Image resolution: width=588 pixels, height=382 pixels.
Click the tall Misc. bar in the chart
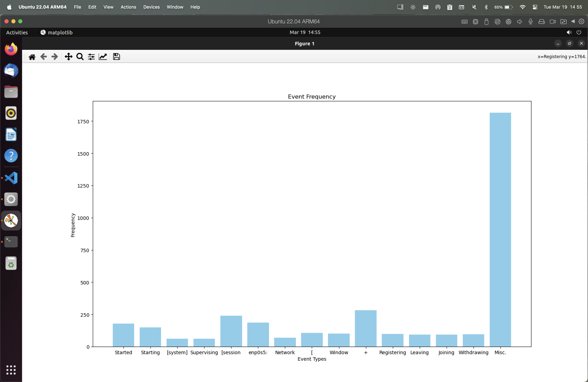pyautogui.click(x=500, y=229)
